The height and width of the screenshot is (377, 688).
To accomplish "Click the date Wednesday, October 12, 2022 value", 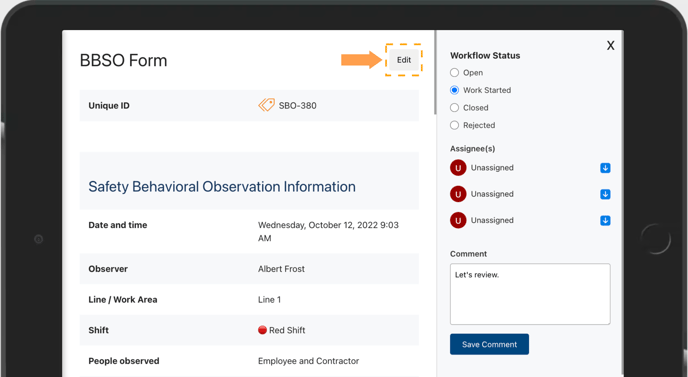I will click(328, 232).
